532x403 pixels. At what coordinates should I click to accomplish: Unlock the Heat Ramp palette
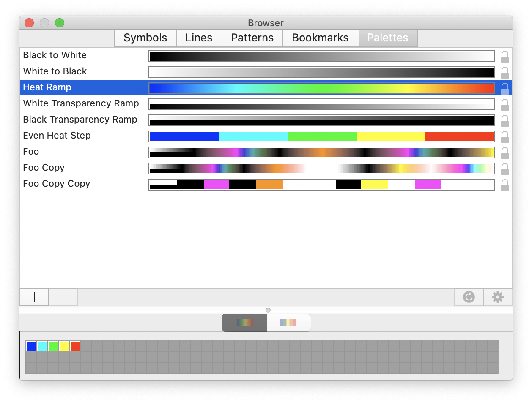pyautogui.click(x=505, y=88)
